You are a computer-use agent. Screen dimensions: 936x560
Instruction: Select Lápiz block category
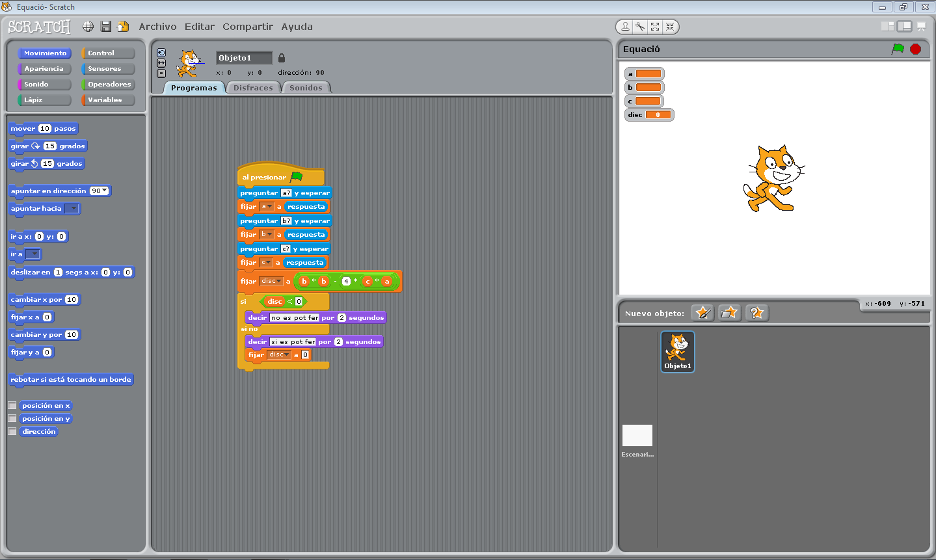pyautogui.click(x=44, y=100)
